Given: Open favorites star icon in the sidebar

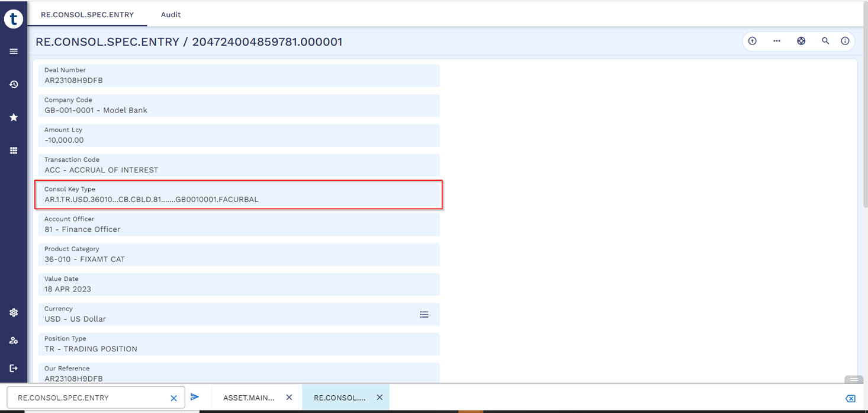Looking at the screenshot, I should 14,117.
